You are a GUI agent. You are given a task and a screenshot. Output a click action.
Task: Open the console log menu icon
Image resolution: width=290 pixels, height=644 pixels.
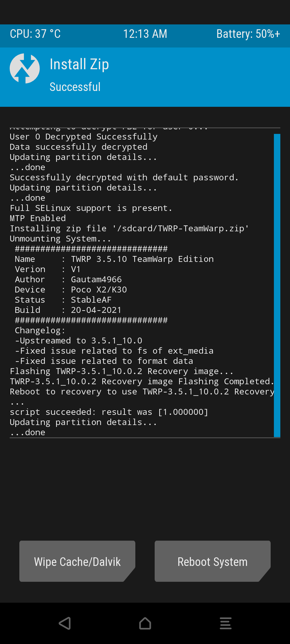coord(226,623)
